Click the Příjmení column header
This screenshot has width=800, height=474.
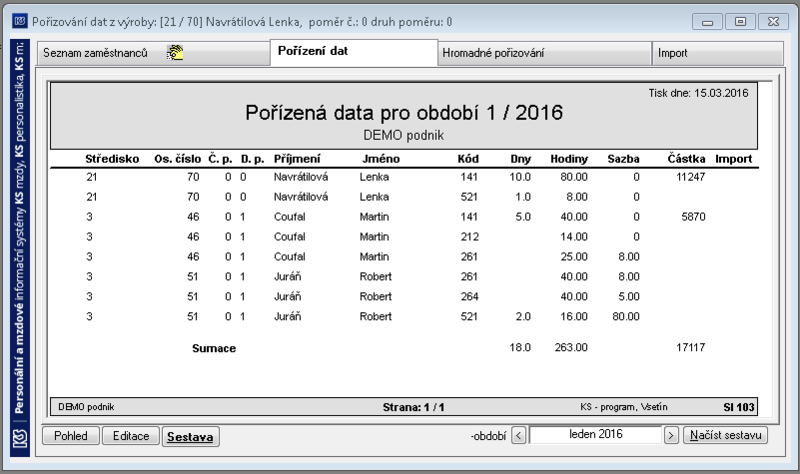point(297,159)
